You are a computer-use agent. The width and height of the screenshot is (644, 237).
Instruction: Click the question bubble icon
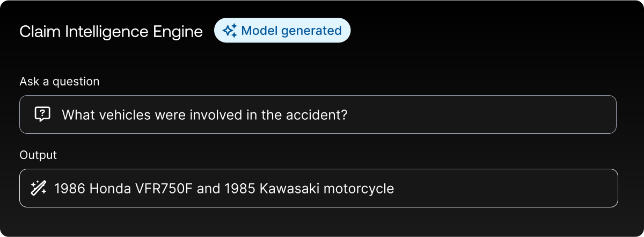42,114
